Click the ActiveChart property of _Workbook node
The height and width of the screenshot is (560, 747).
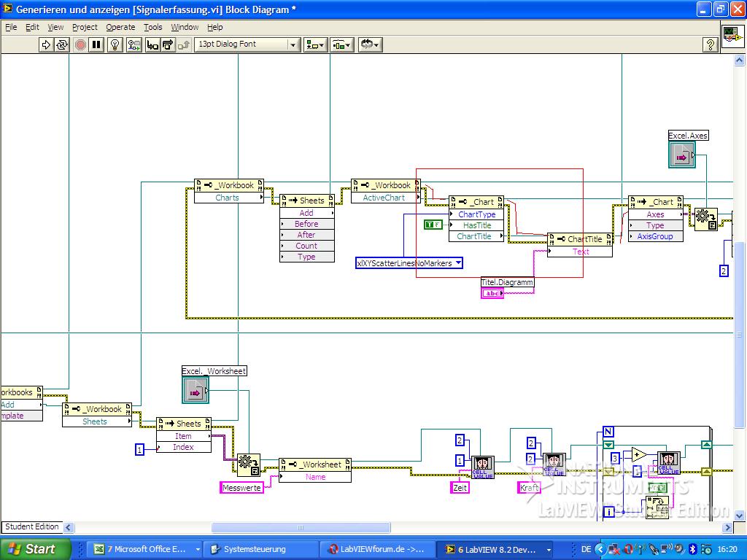[385, 198]
